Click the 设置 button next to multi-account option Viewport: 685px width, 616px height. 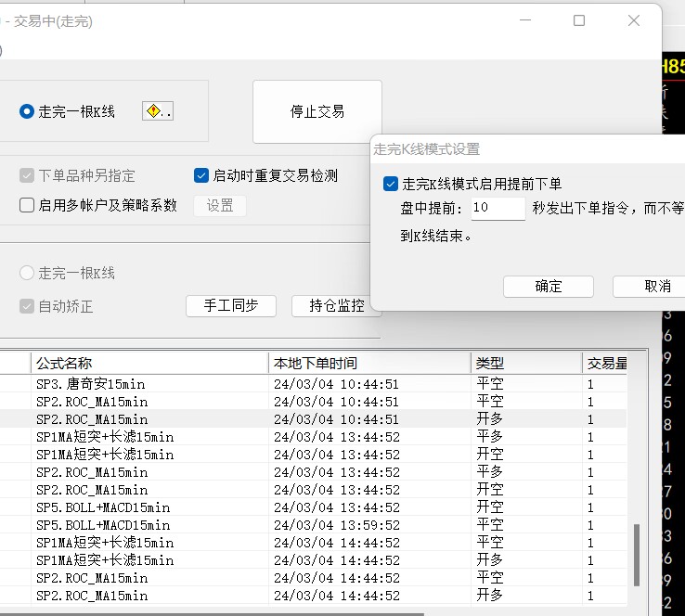coord(220,205)
